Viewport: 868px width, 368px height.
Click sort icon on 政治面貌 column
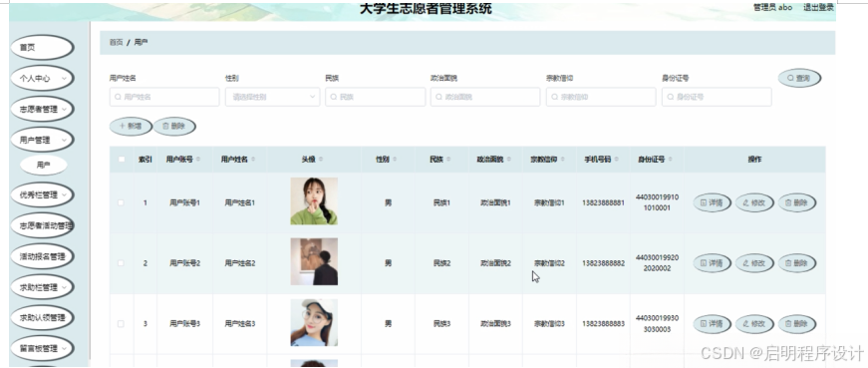click(x=508, y=159)
